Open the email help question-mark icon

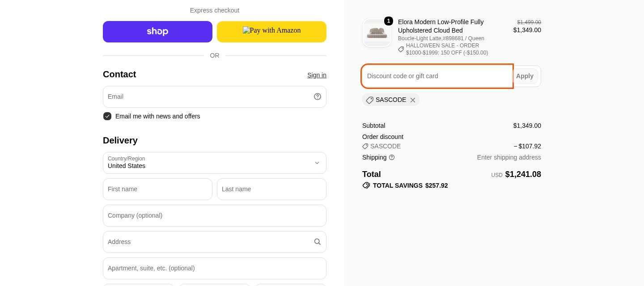click(318, 97)
